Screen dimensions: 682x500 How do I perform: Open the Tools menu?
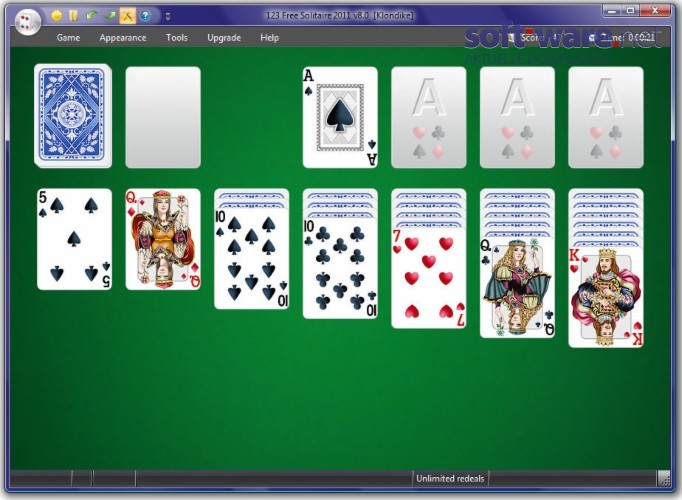tap(177, 38)
